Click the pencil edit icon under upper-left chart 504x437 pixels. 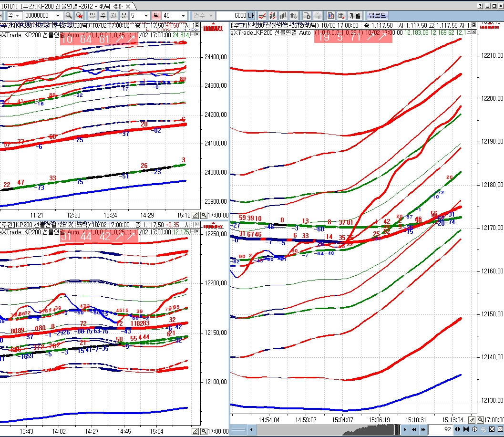(195, 215)
